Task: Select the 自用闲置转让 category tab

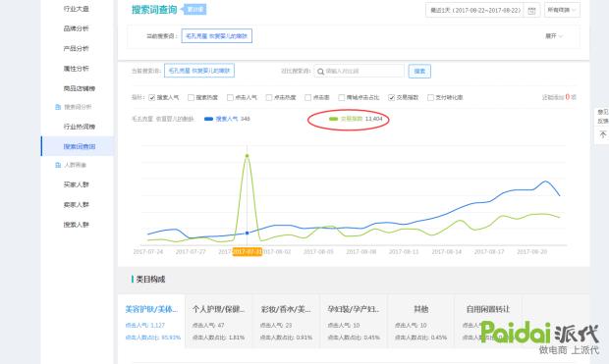Action: tap(488, 322)
